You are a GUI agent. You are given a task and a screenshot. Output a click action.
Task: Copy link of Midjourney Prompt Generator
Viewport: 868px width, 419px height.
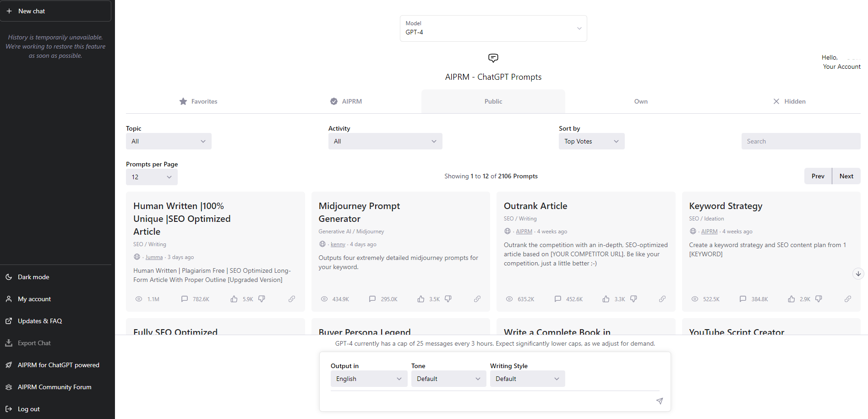click(x=477, y=299)
